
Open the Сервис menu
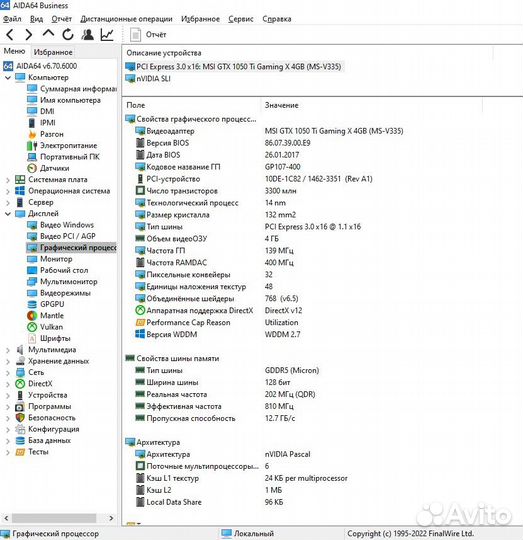click(x=241, y=19)
